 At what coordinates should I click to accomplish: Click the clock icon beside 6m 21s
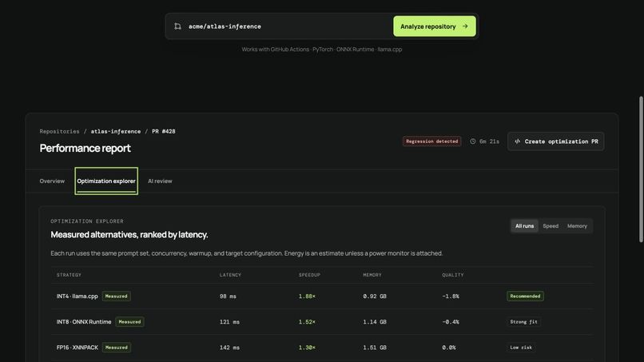click(473, 141)
